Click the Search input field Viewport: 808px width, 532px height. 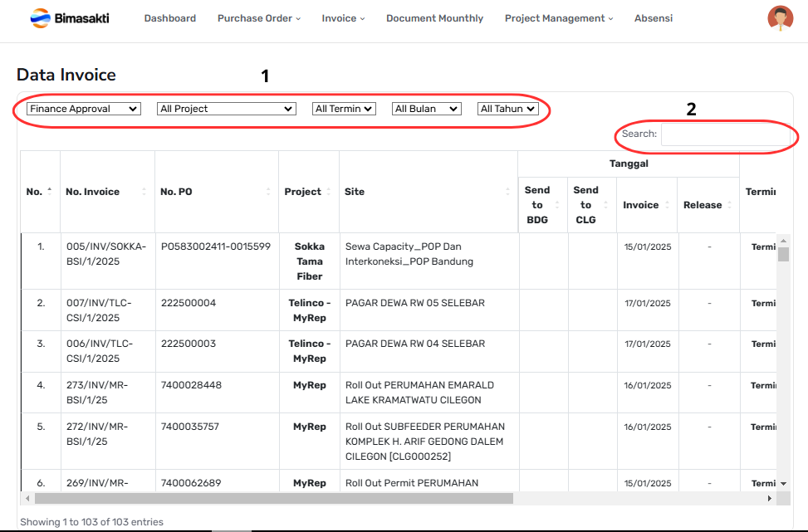(x=724, y=134)
